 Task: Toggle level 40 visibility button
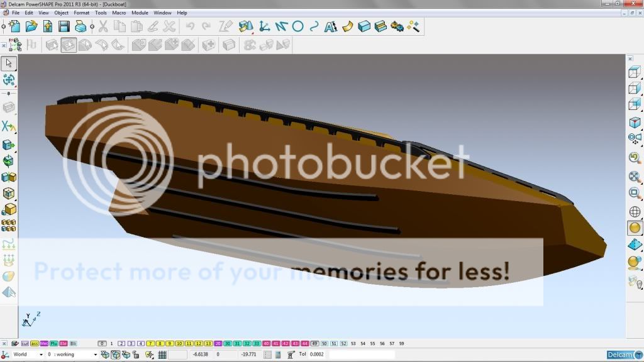(x=266, y=344)
